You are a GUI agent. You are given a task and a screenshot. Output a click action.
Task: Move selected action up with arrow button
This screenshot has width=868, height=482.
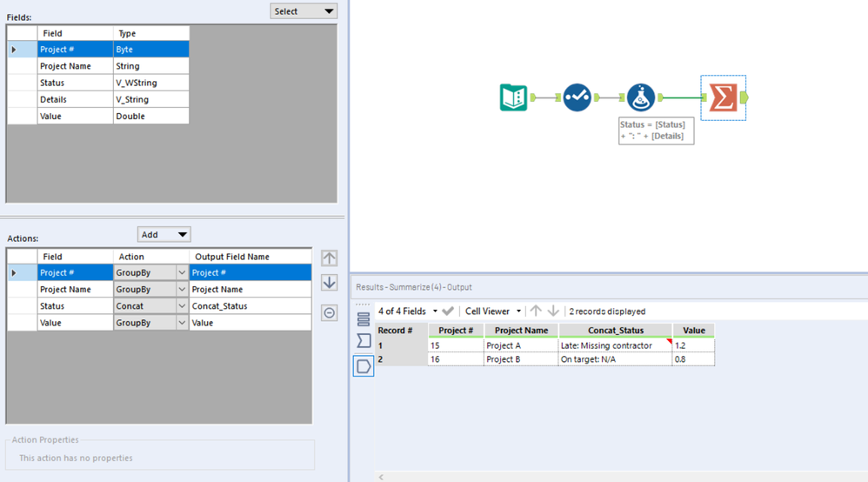tap(330, 258)
